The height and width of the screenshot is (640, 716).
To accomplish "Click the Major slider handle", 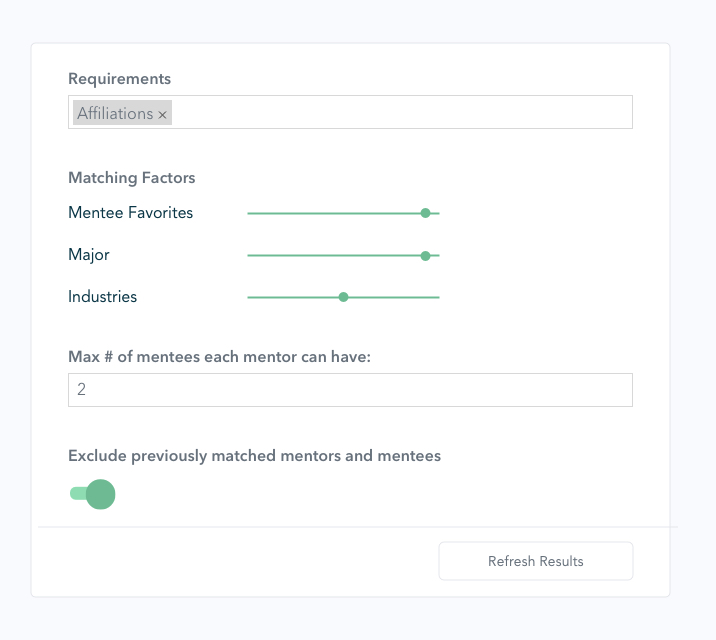I will tap(425, 256).
